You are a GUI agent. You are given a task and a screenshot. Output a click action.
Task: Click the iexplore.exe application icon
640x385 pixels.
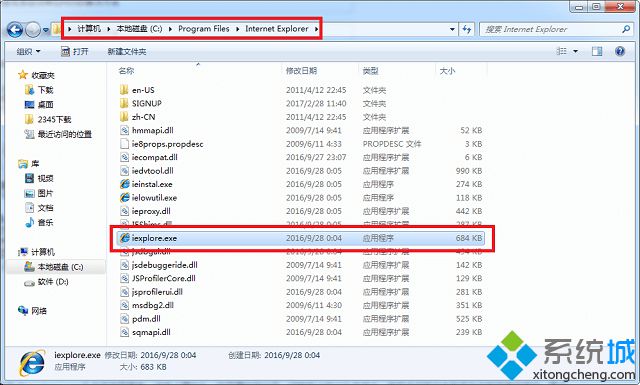[x=124, y=238]
